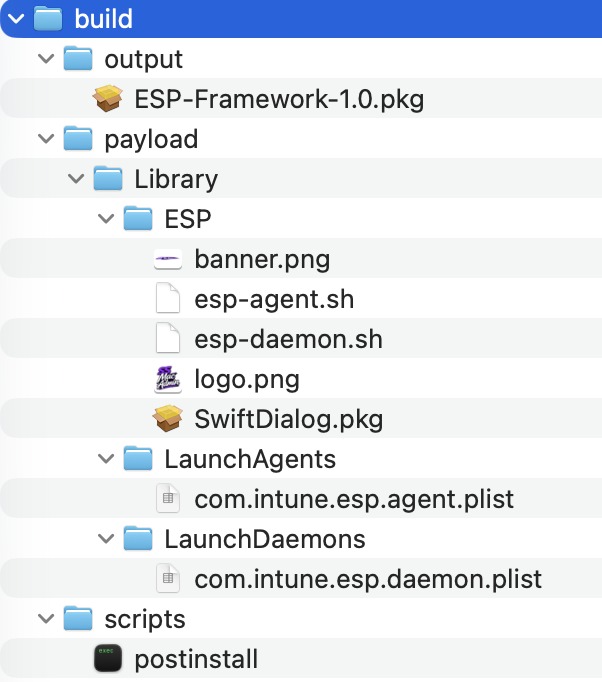Click the LaunchAgents folder icon
The width and height of the screenshot is (602, 682).
click(x=137, y=460)
